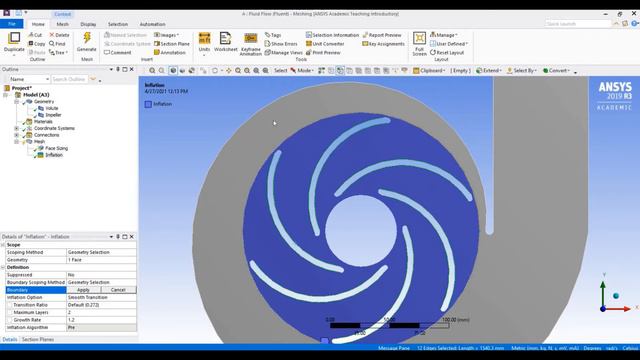Open the Units dropdown
Viewport: 640px width, 360px height.
[204, 43]
